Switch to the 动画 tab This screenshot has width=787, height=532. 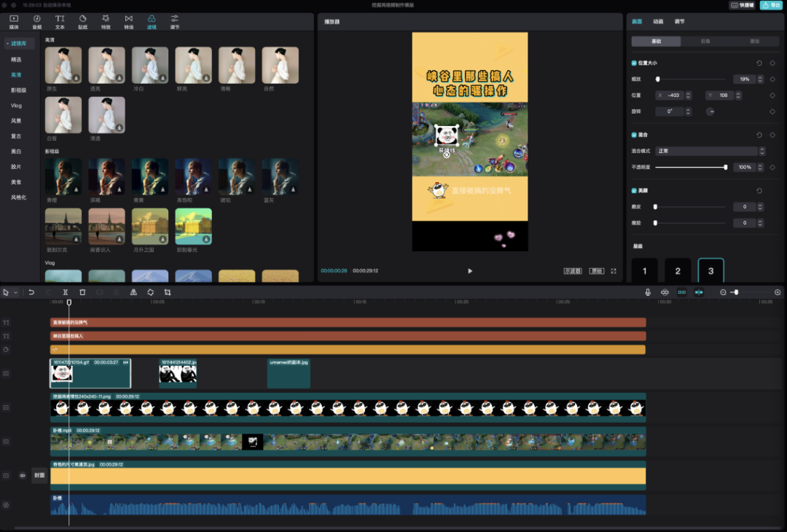[658, 22]
